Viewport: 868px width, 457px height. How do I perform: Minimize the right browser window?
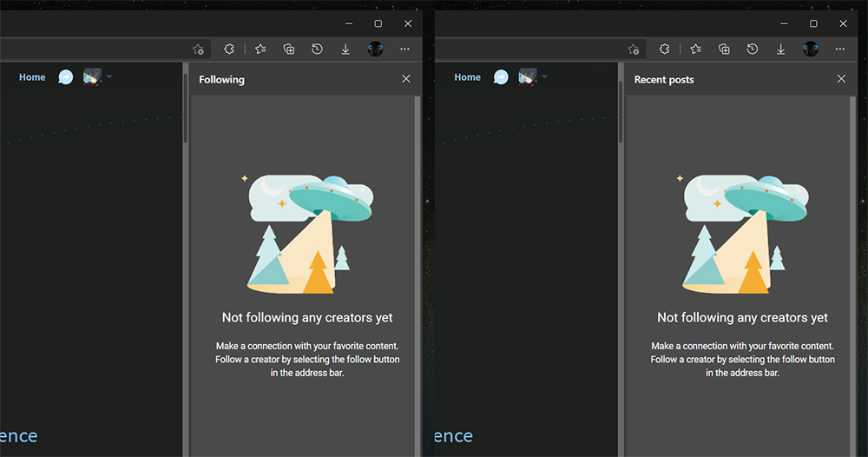(784, 23)
